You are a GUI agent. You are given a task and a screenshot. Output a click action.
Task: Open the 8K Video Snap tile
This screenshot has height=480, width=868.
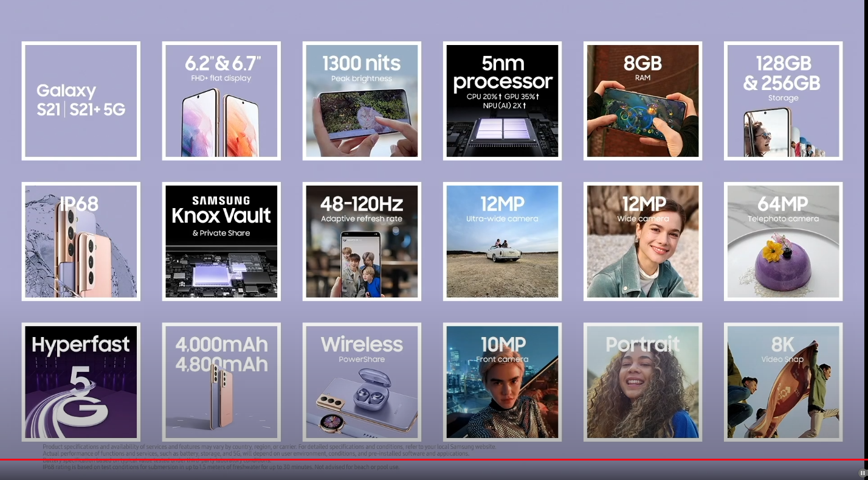(783, 382)
